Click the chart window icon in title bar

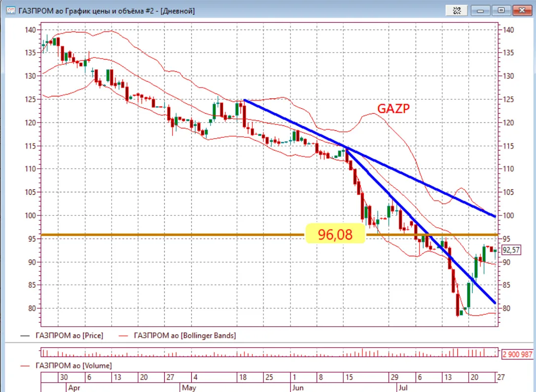tap(11, 11)
